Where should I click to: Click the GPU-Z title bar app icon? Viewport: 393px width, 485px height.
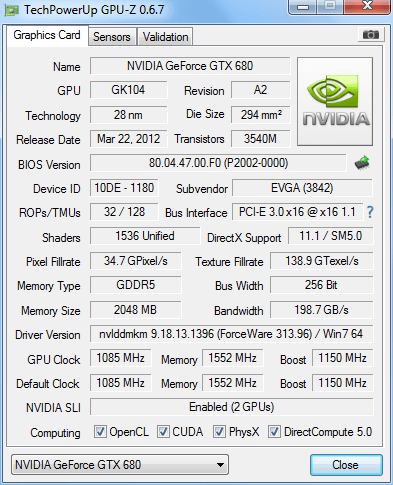(12, 10)
